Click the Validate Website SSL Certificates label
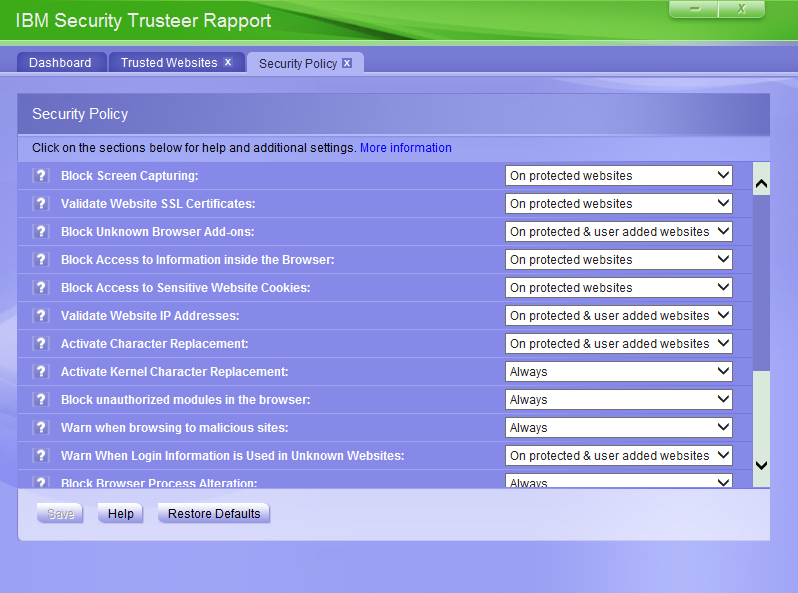The height and width of the screenshot is (593, 798). (158, 204)
